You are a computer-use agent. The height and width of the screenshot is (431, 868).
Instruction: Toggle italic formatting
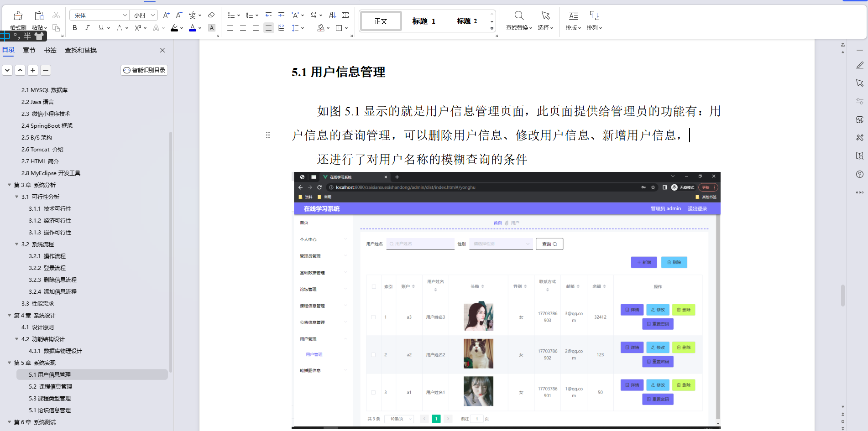pos(87,28)
